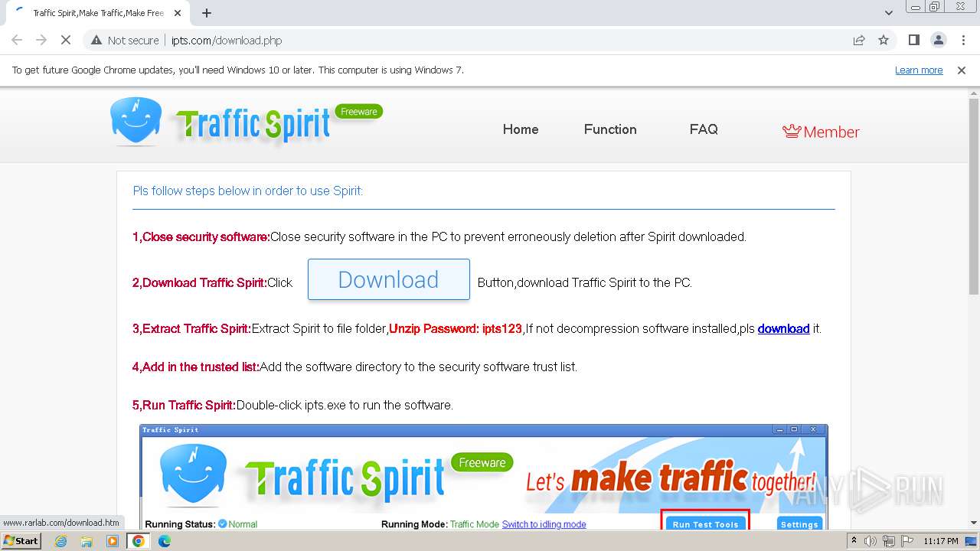Click the browser back arrow
980x551 pixels.
(17, 40)
